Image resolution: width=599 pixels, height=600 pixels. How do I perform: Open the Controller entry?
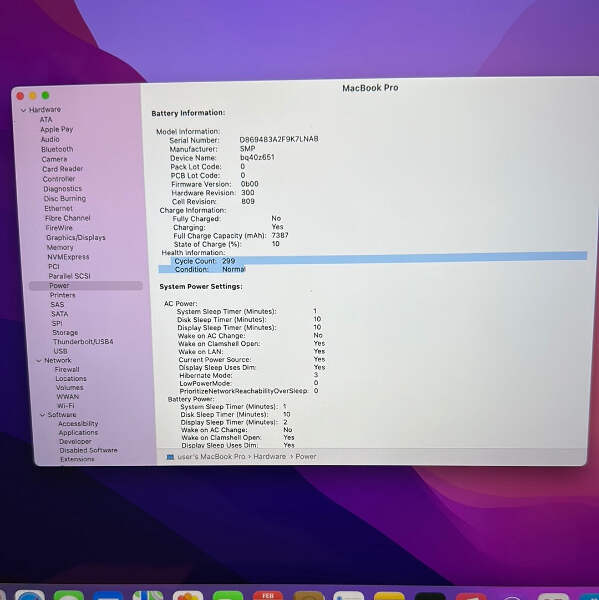tap(59, 179)
